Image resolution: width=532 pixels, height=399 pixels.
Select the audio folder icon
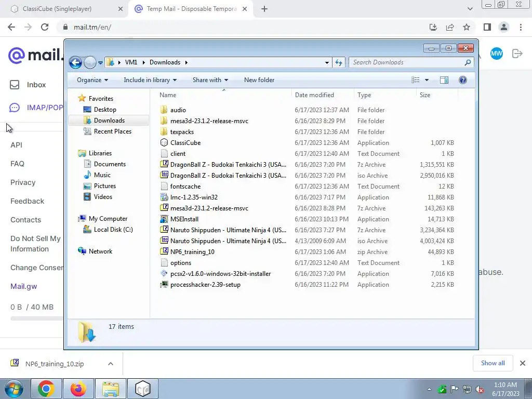point(164,110)
